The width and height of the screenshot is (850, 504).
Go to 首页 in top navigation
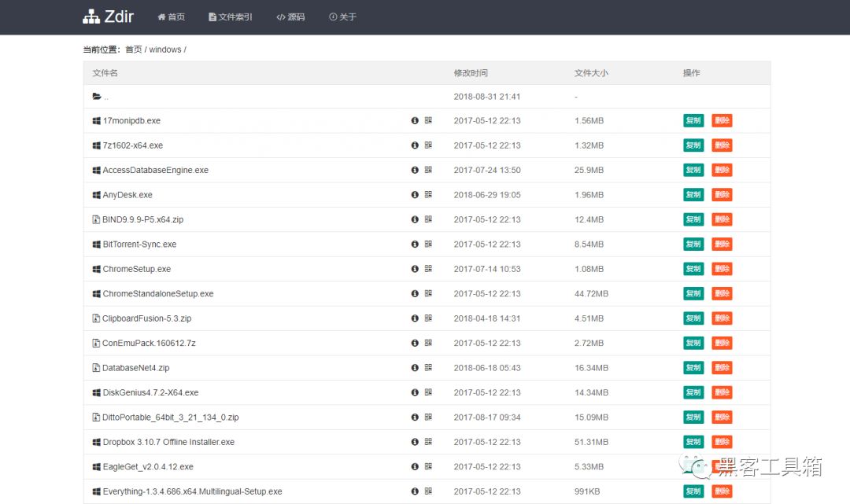172,17
